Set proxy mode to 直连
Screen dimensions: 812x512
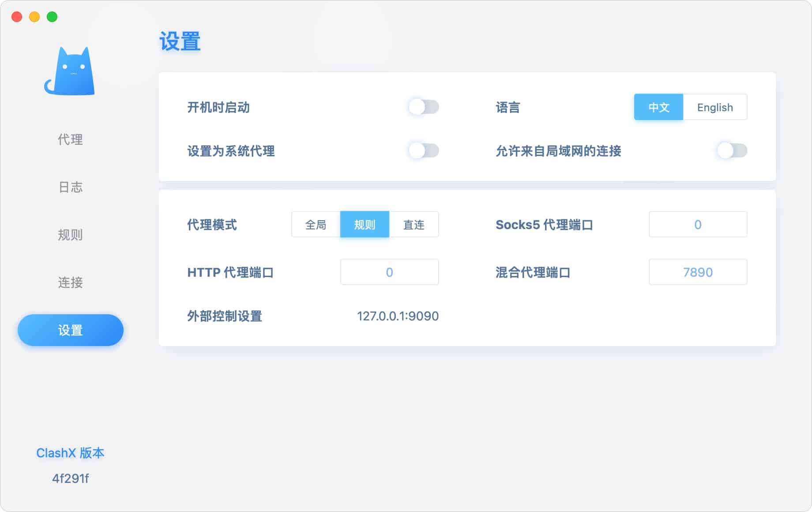[414, 225]
